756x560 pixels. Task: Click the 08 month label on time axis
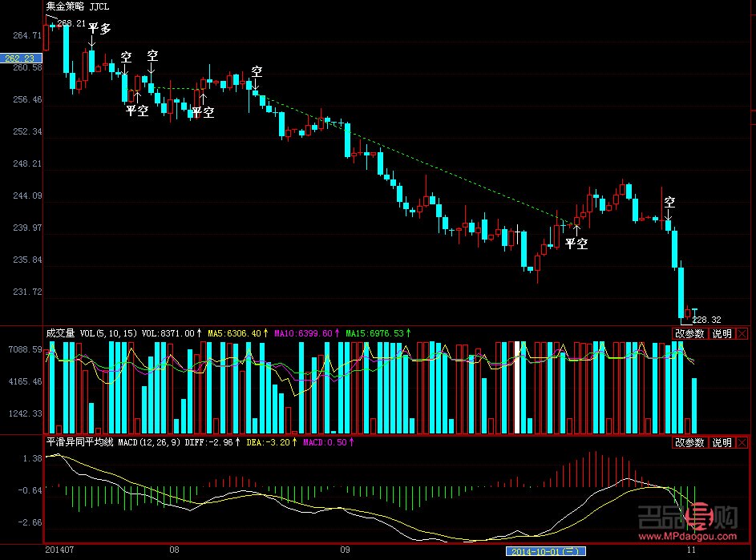pos(174,550)
